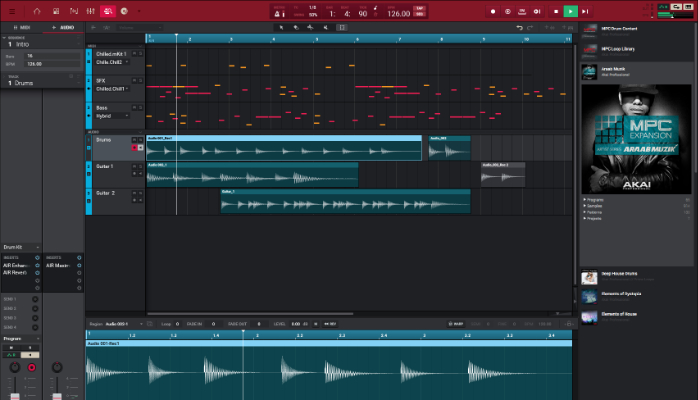Open the grid view mode icon

click(x=56, y=11)
